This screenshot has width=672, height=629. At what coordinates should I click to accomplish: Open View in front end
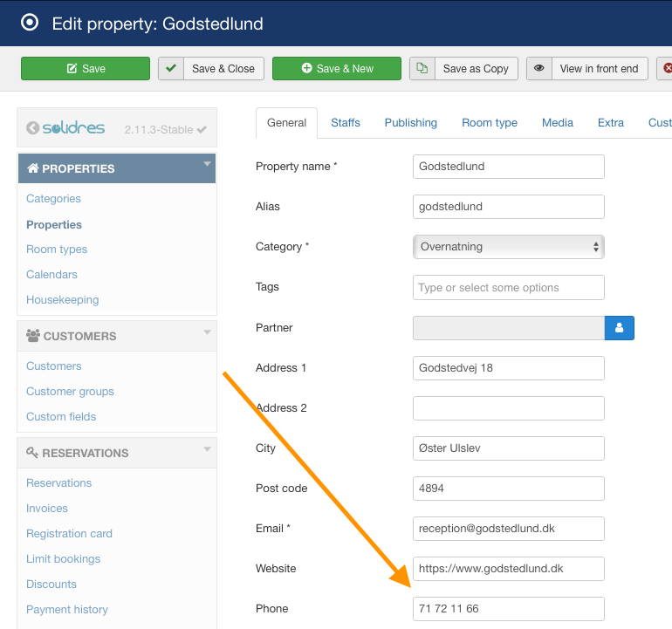tap(587, 69)
